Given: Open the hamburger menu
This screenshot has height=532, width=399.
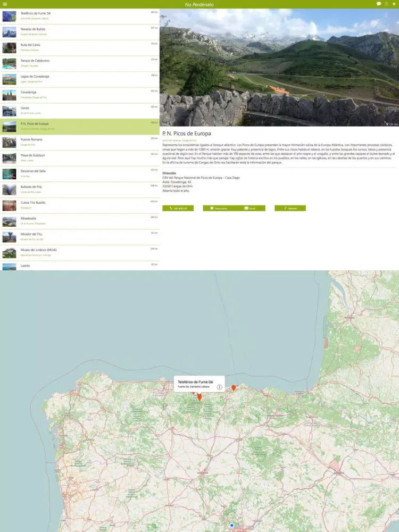Looking at the screenshot, I should (5, 4).
